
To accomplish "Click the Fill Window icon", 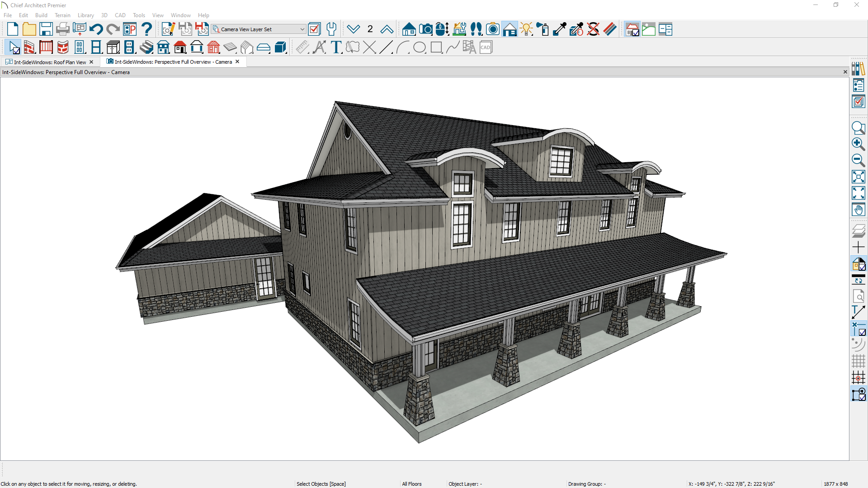I will [x=858, y=177].
